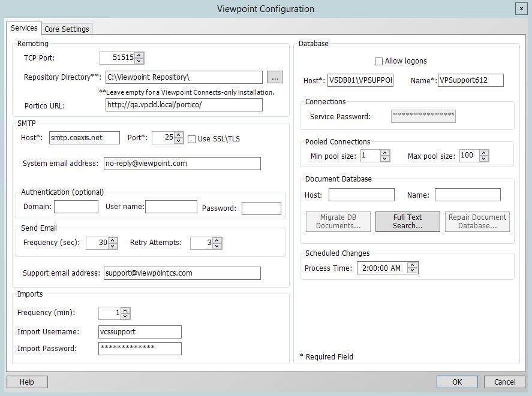
Task: Click the Support email address field
Action: 182,273
